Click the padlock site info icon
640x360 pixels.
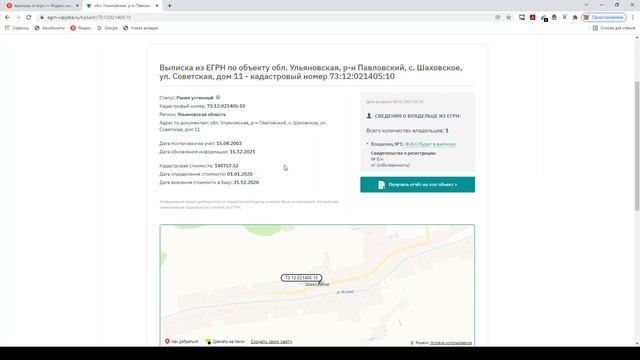click(x=42, y=18)
